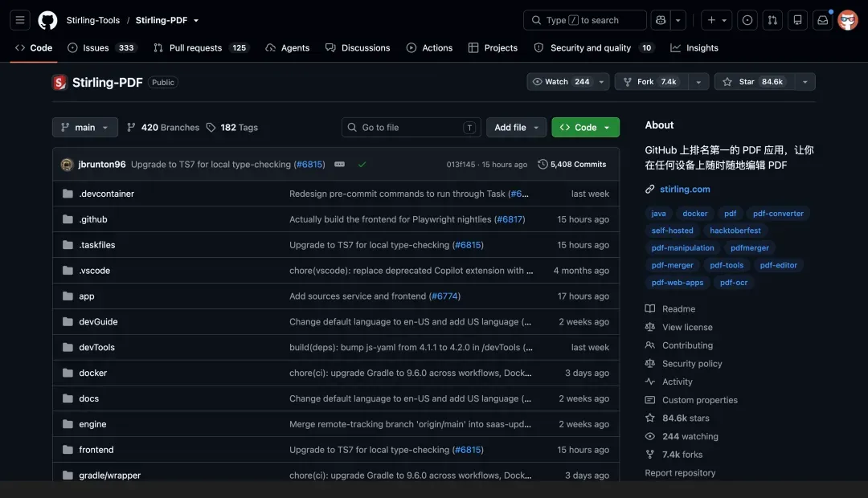Switch to the Code tab

tap(34, 47)
